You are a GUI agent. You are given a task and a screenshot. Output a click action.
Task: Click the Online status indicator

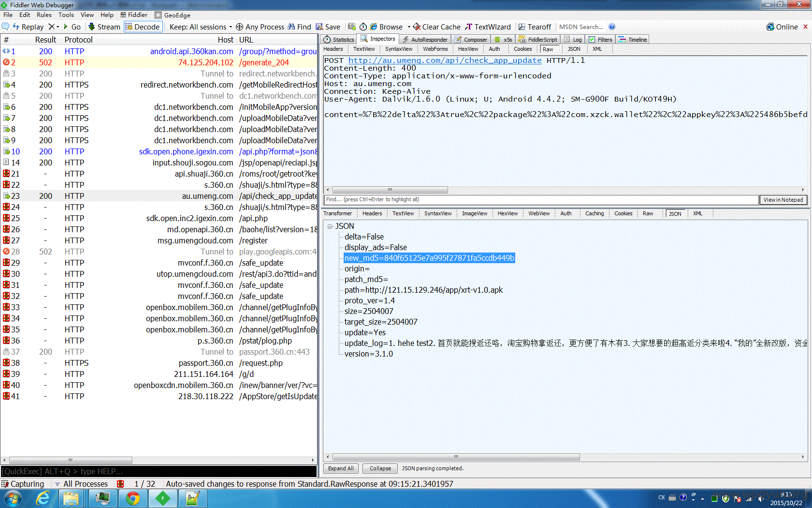click(782, 27)
